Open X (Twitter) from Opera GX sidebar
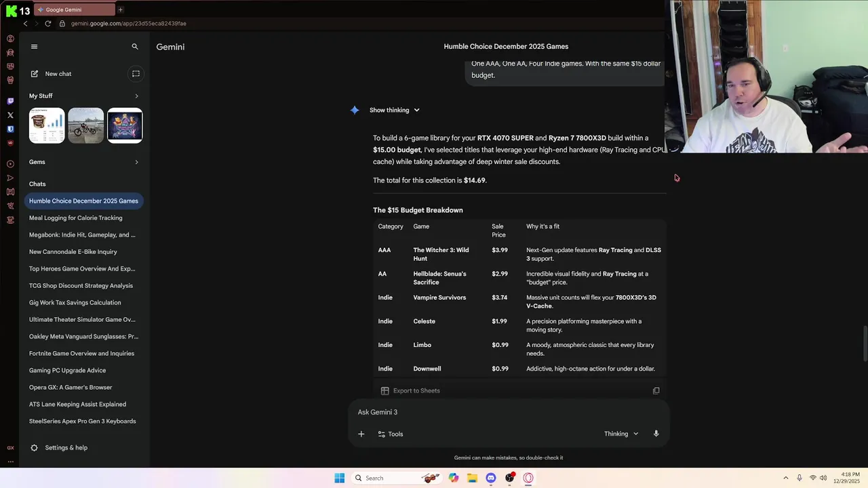The width and height of the screenshot is (868, 488). 10,115
